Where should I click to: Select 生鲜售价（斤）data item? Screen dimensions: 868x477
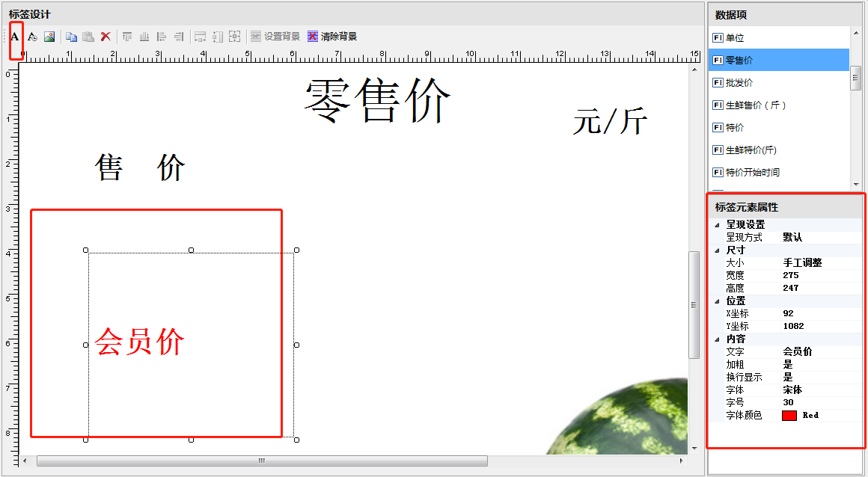tap(778, 105)
